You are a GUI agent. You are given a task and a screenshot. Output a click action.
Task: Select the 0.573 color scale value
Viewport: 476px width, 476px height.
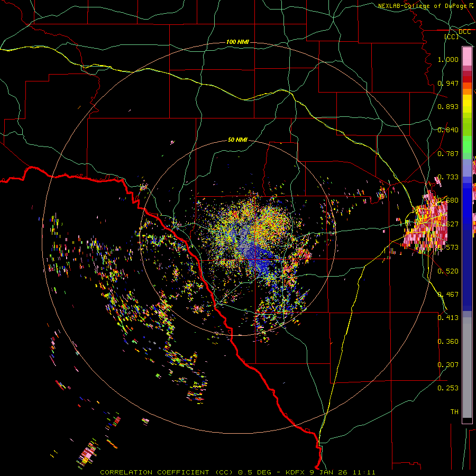(448, 248)
